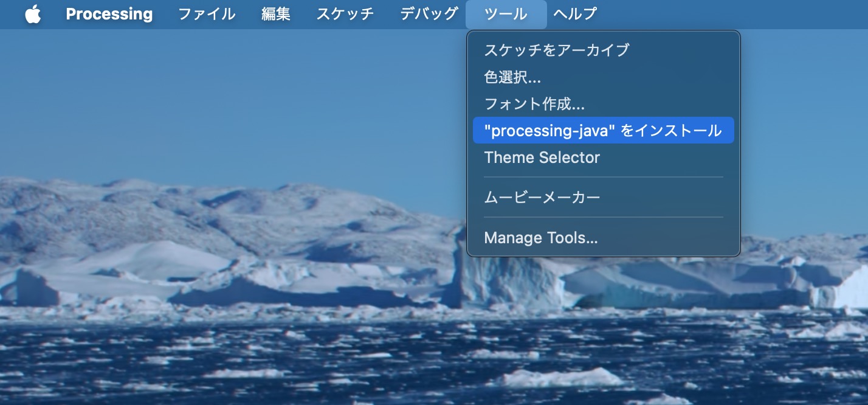Collapse the open ツール menu
Screen dimensions: 868x405
506,14
